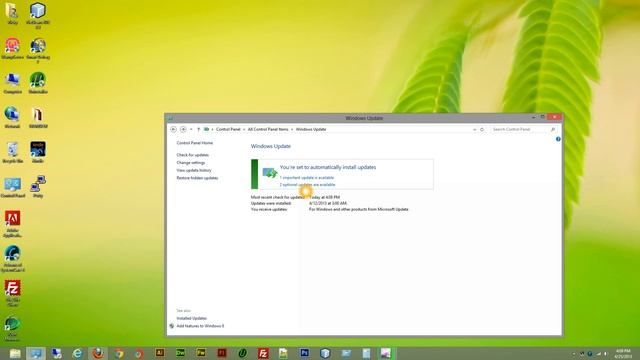The image size is (640, 360).
Task: Open 'Add features to Windows 8' link
Action: click(x=200, y=326)
